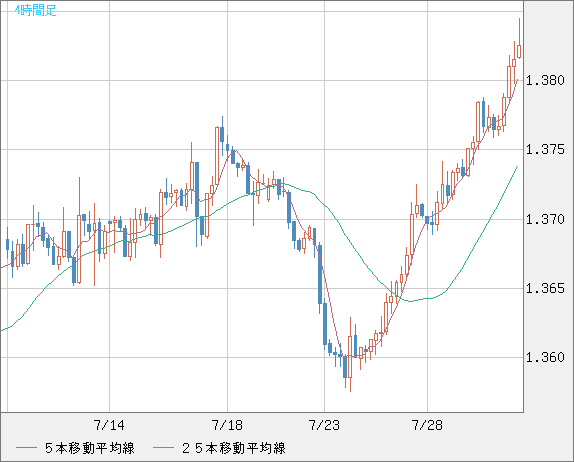Click the 1.375 price axis label
This screenshot has height=462, width=574.
click(545, 149)
